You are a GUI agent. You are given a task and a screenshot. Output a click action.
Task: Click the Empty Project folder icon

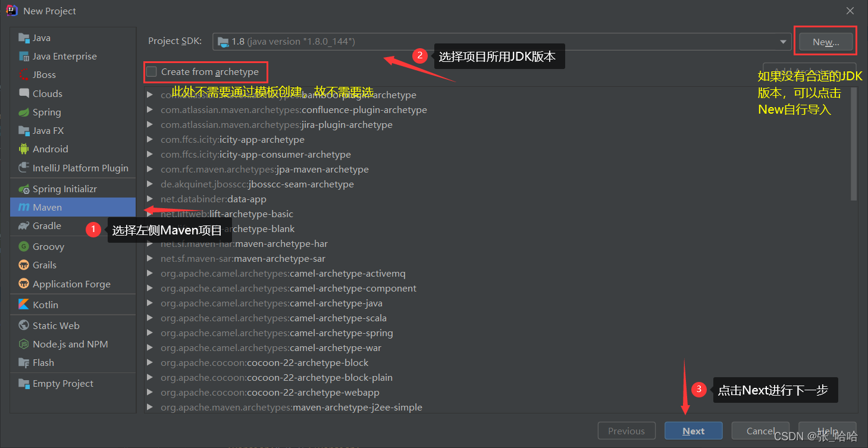24,384
